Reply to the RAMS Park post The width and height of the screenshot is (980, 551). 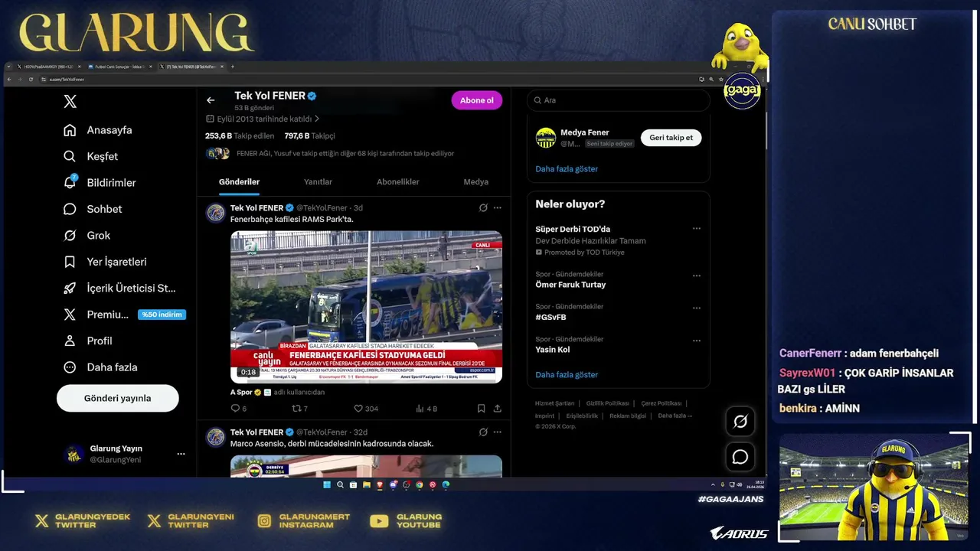click(x=239, y=409)
